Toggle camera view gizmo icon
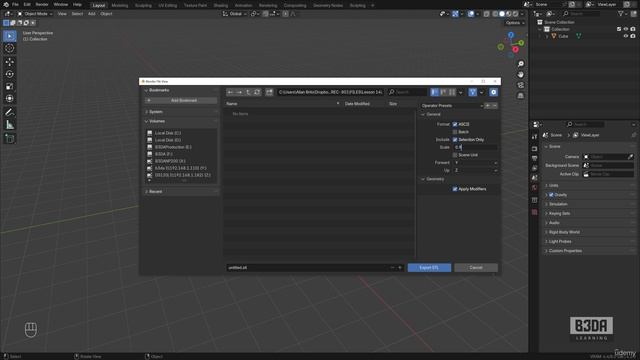This screenshot has width=640, height=360. (520, 85)
